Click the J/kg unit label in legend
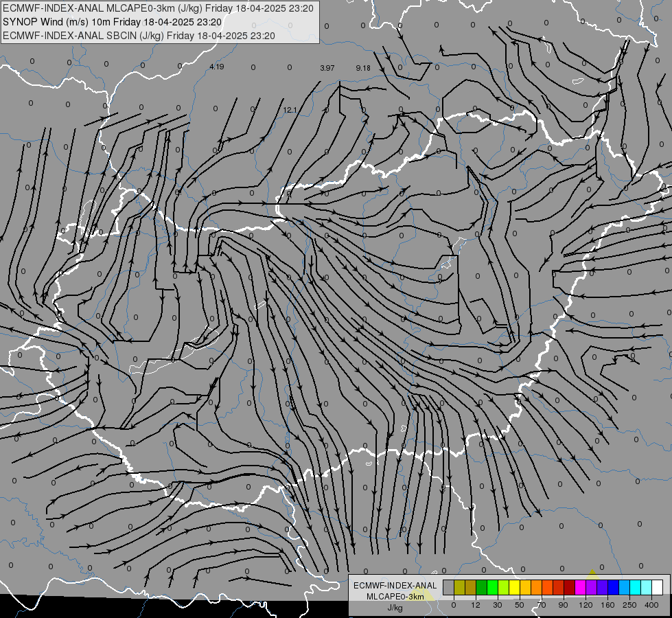The height and width of the screenshot is (618, 672). (395, 608)
